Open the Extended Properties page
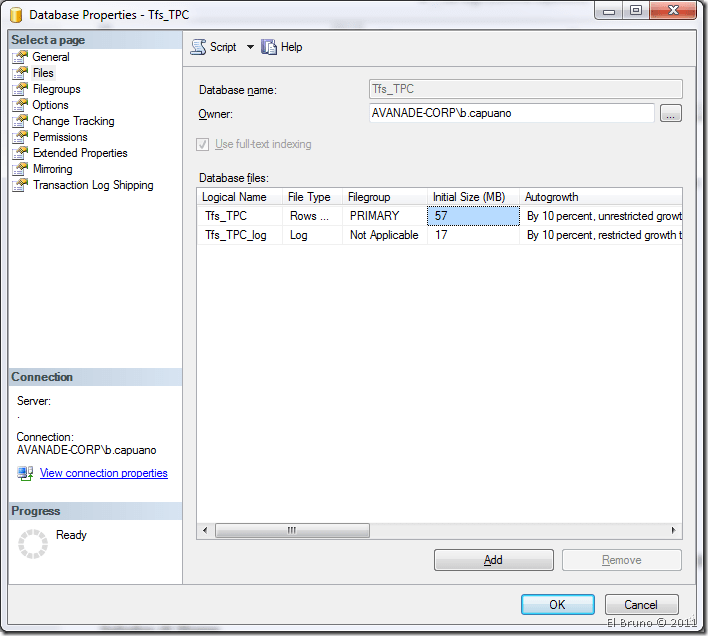 click(x=80, y=153)
